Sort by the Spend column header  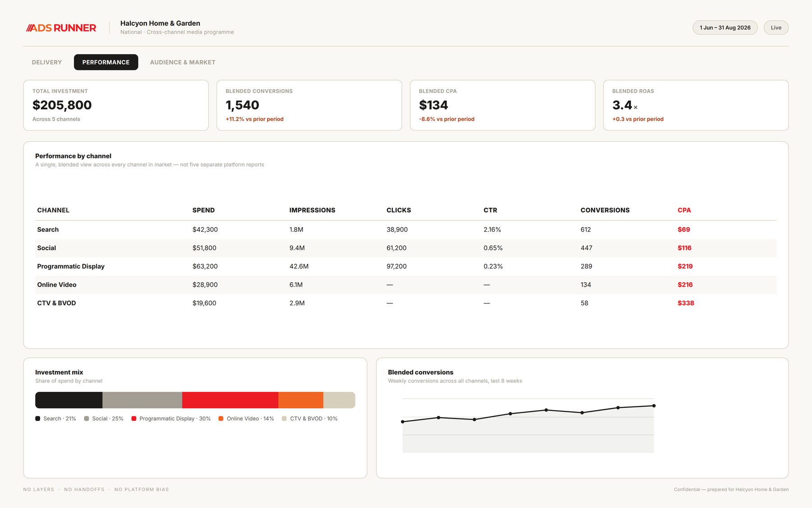tap(203, 210)
